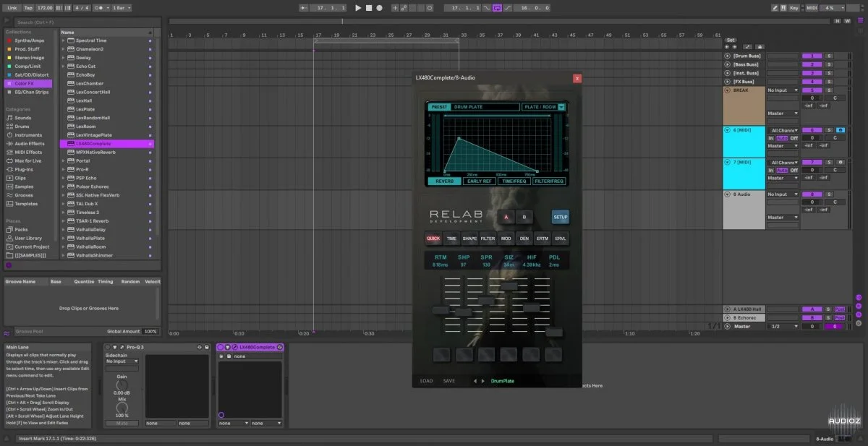Viewport: 868px width, 446px height.
Task: Stop playback with the Stop button
Action: coord(368,7)
